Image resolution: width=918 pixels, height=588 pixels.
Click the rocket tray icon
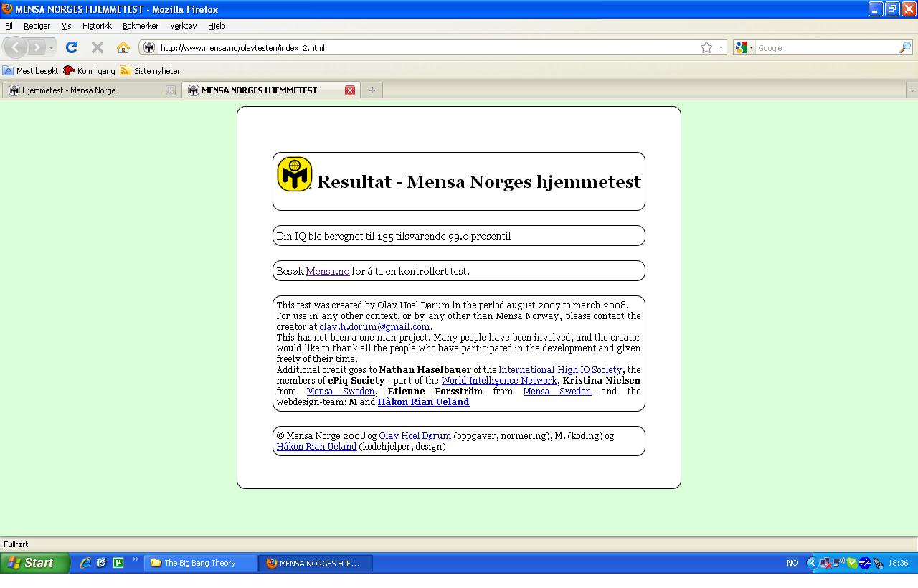[x=878, y=563]
